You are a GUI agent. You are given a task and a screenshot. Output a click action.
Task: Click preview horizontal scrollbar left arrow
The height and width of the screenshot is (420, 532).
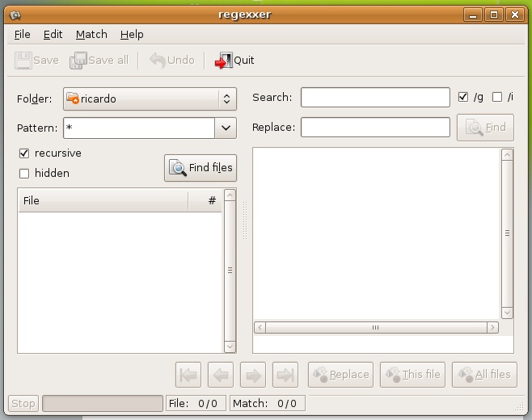260,327
